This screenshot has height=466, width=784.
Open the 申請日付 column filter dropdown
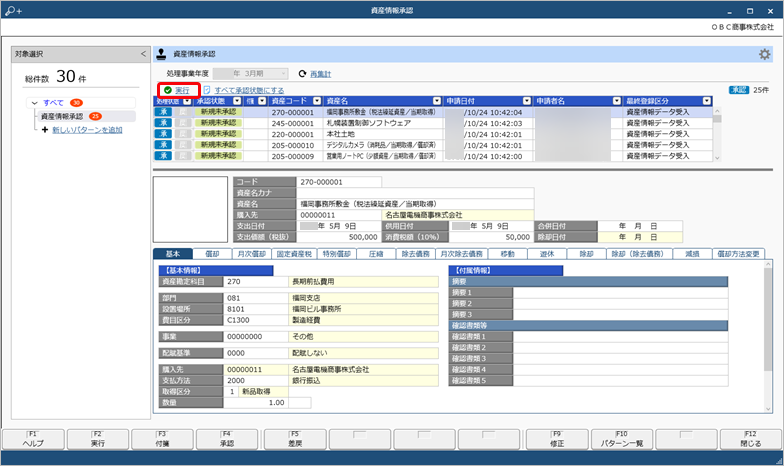click(x=526, y=101)
